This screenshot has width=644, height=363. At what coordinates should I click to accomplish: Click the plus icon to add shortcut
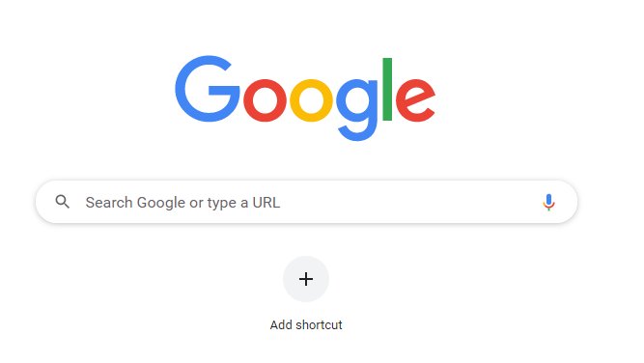pyautogui.click(x=306, y=279)
